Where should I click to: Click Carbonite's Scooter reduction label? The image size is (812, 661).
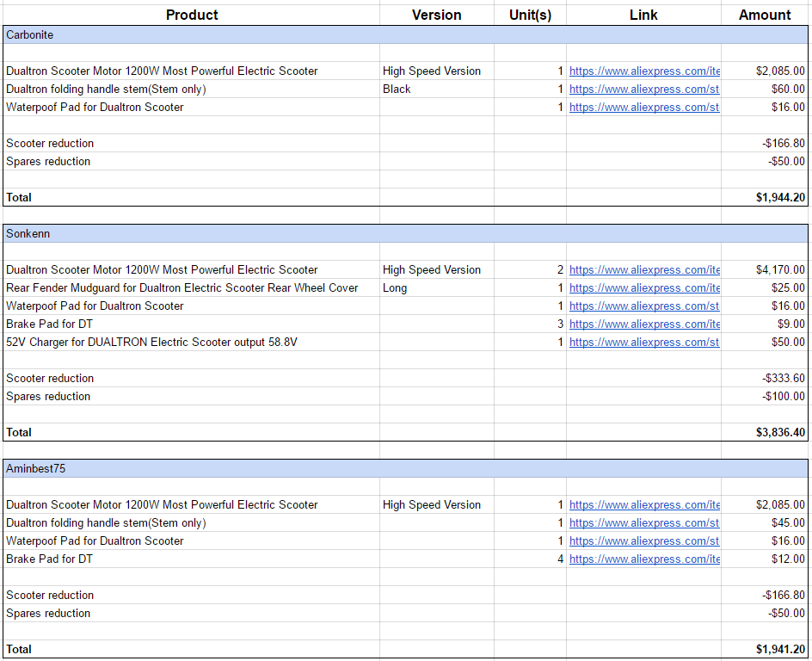click(50, 144)
